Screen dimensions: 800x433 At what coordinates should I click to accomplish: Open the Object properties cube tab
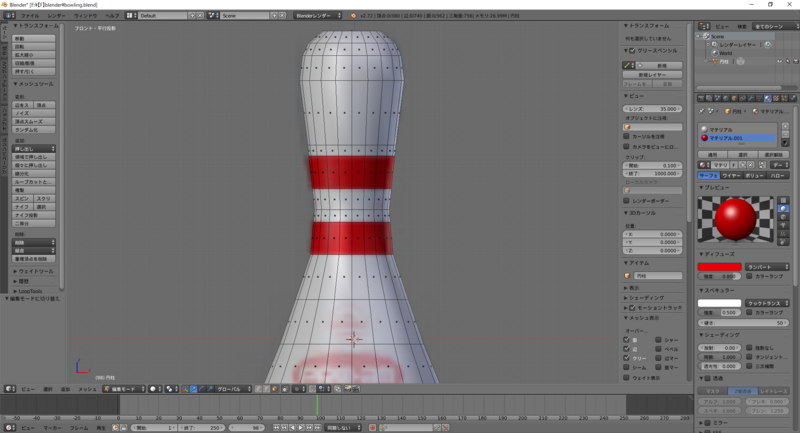point(734,98)
